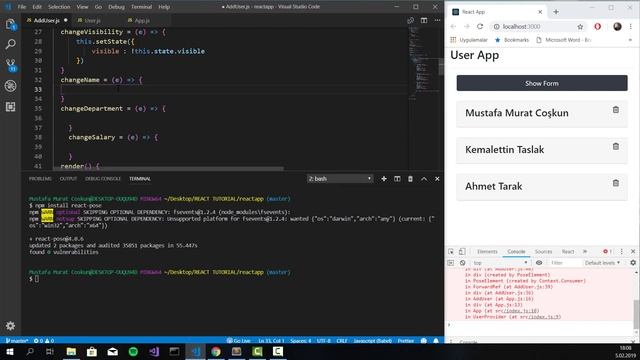Split the terminal panel
Image resolution: width=640 pixels, height=360 pixels.
[397, 179]
